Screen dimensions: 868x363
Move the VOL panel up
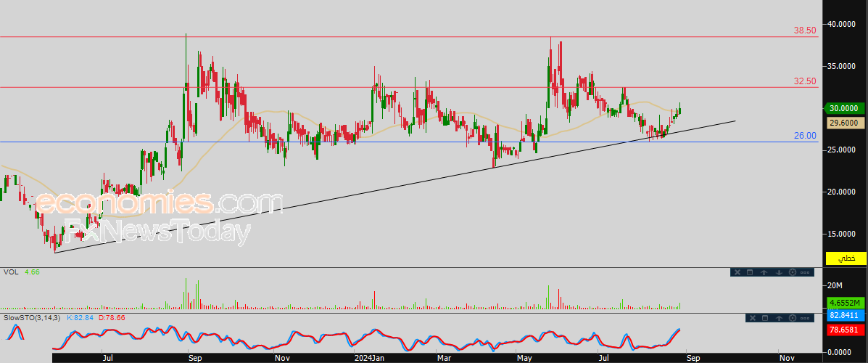764,272
